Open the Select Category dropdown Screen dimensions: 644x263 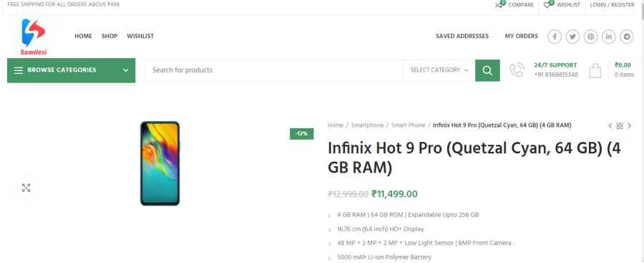[439, 70]
